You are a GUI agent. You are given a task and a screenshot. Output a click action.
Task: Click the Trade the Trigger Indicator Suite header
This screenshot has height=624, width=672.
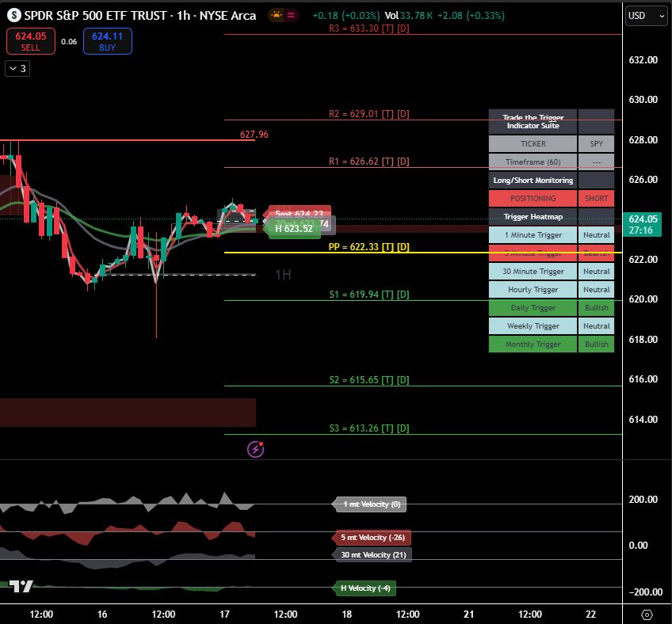(533, 122)
